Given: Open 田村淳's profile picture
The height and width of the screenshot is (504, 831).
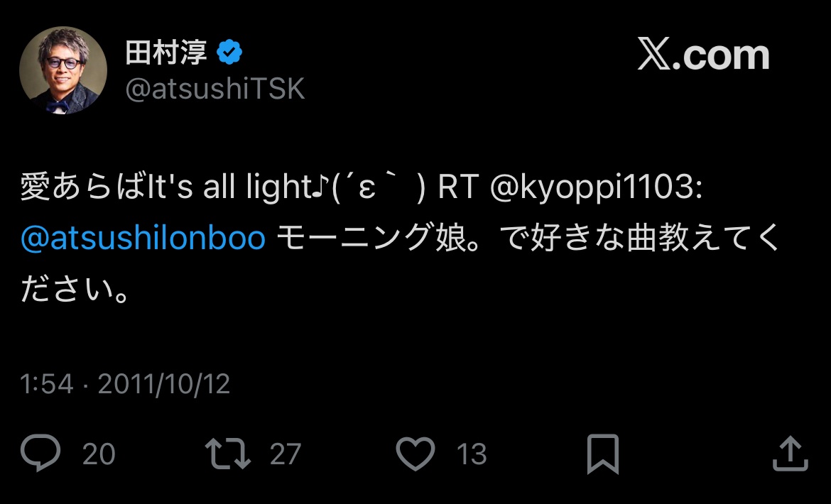Looking at the screenshot, I should pos(63,71).
